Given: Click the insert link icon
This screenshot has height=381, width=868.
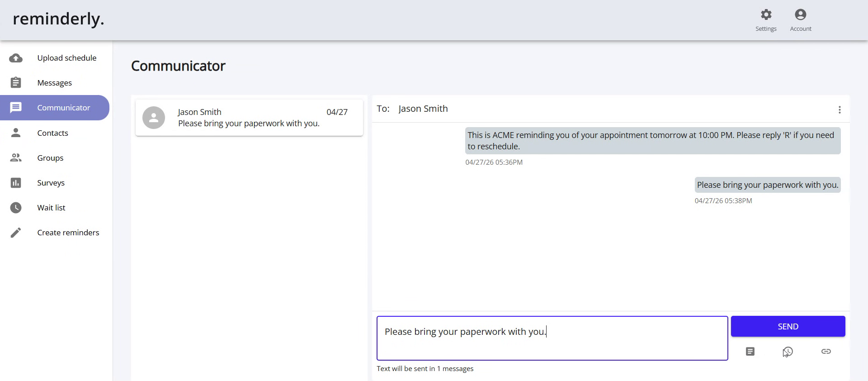Looking at the screenshot, I should [826, 352].
